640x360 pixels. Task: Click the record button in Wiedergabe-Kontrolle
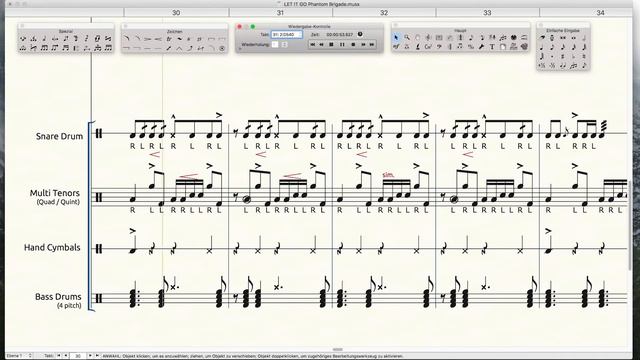click(353, 44)
